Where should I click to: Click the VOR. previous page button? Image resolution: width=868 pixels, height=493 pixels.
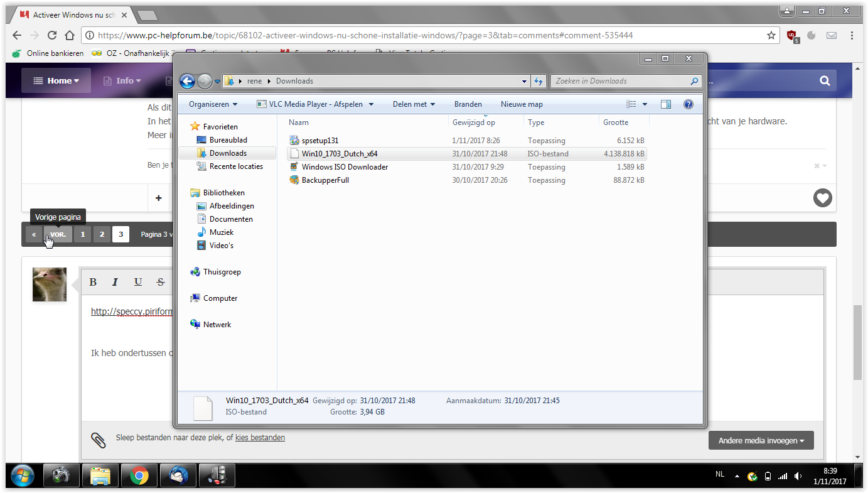pyautogui.click(x=58, y=234)
